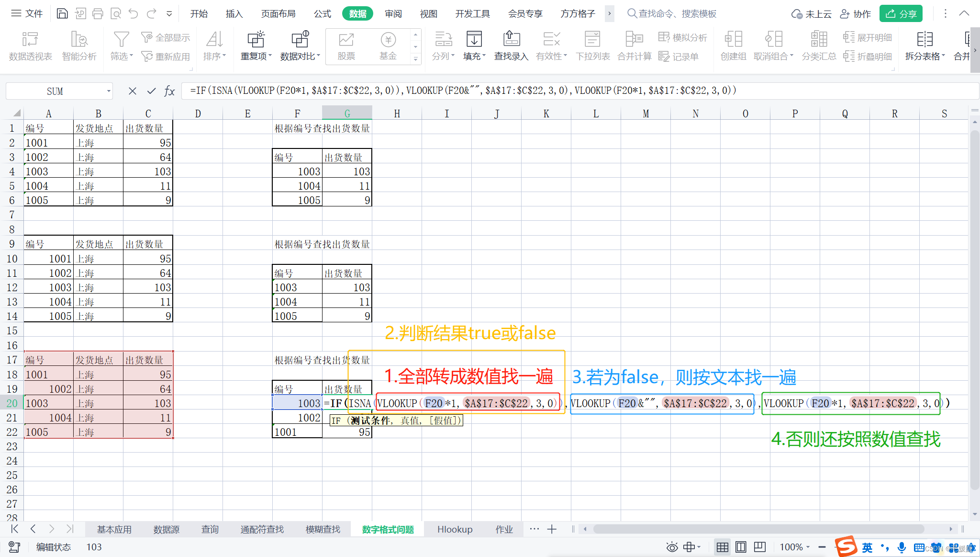Switch to normal view mode

(723, 547)
